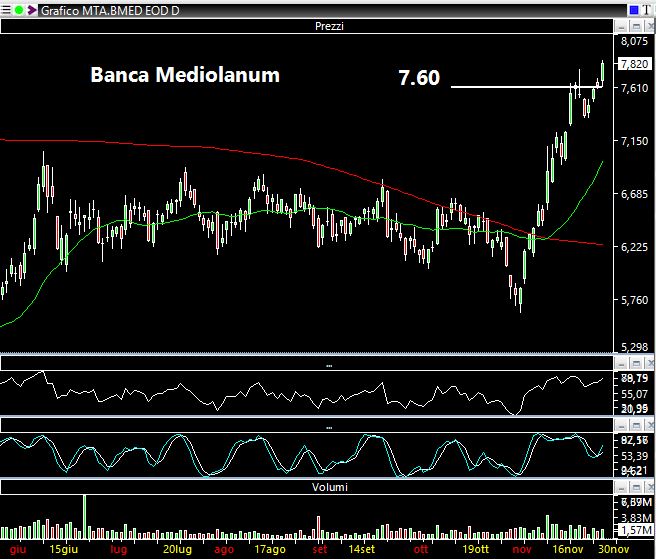Click the 'nov' date label
Viewport: 656px width, 559px height.
pyautogui.click(x=522, y=549)
